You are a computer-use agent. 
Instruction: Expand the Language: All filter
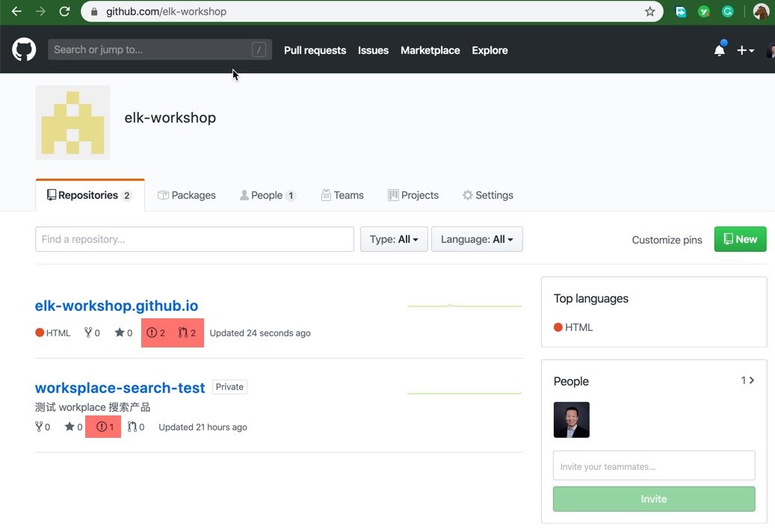477,240
